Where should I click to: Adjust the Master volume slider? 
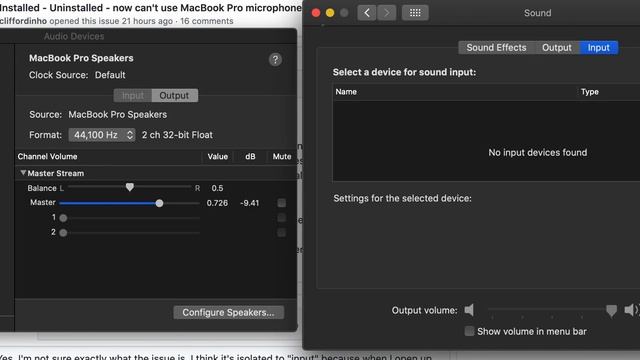pyautogui.click(x=160, y=203)
